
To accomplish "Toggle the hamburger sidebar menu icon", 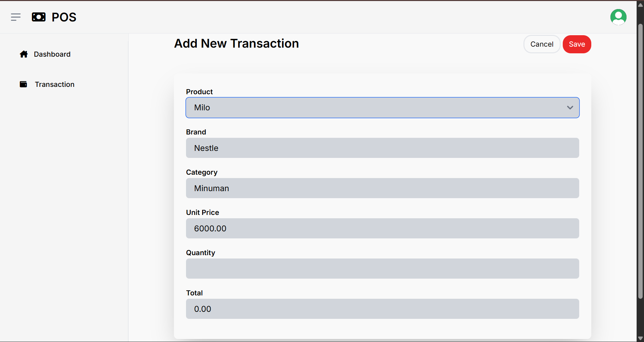I will pyautogui.click(x=16, y=17).
